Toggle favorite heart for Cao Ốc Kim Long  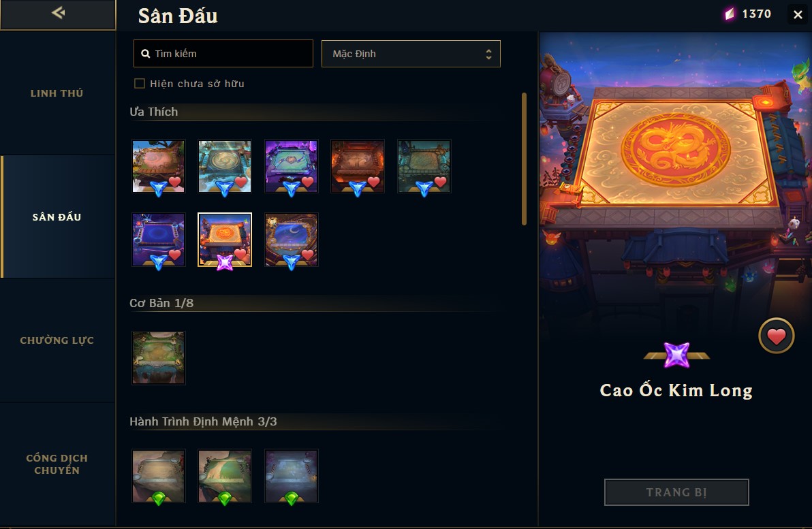pos(776,336)
